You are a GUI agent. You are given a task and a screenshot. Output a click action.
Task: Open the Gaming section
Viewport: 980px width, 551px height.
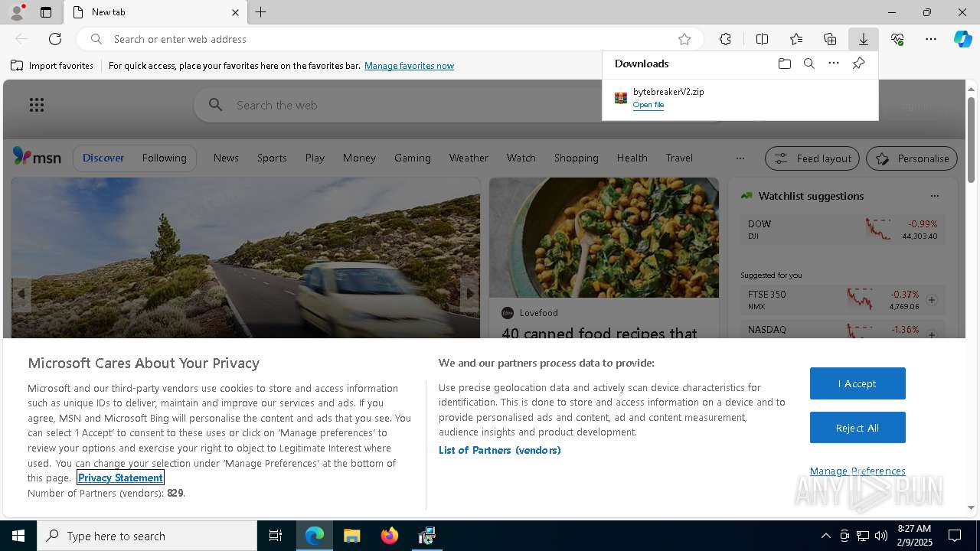click(x=413, y=158)
